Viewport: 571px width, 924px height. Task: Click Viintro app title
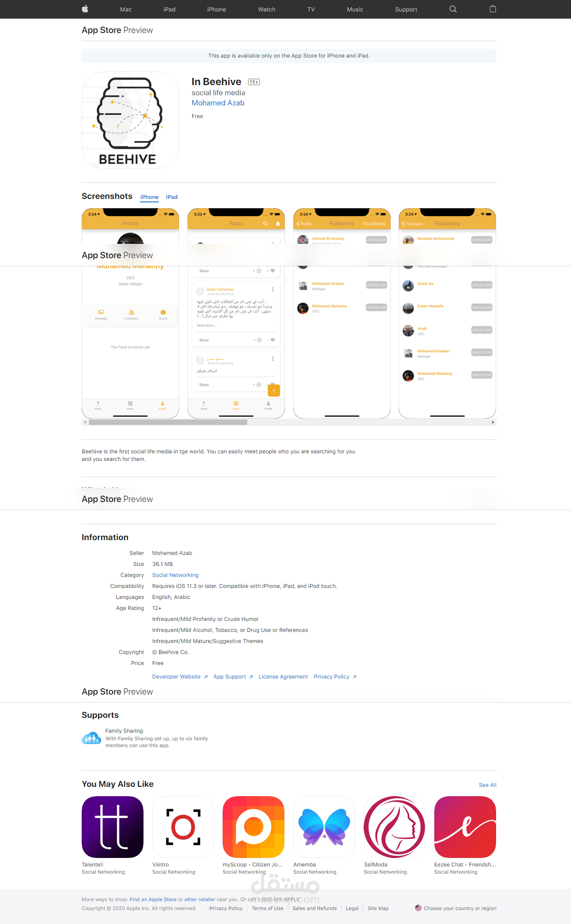click(x=160, y=865)
